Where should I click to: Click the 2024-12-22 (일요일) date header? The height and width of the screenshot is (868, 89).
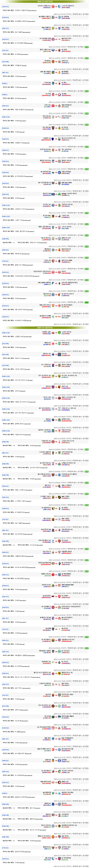click(x=44, y=327)
